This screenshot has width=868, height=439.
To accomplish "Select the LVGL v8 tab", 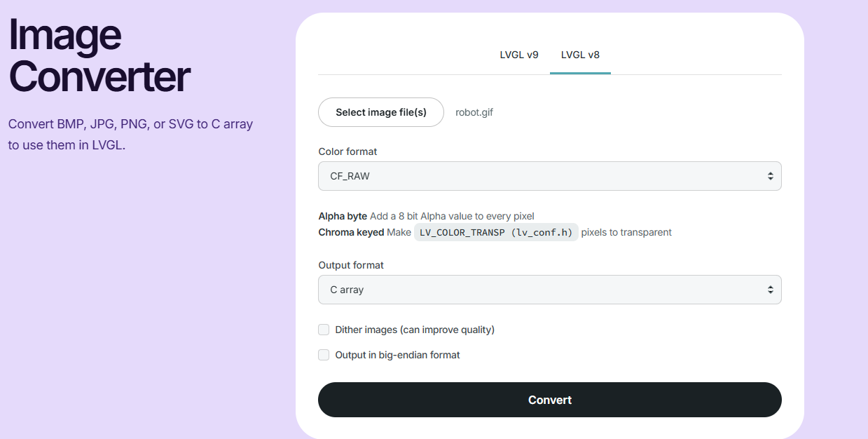I will pos(580,55).
